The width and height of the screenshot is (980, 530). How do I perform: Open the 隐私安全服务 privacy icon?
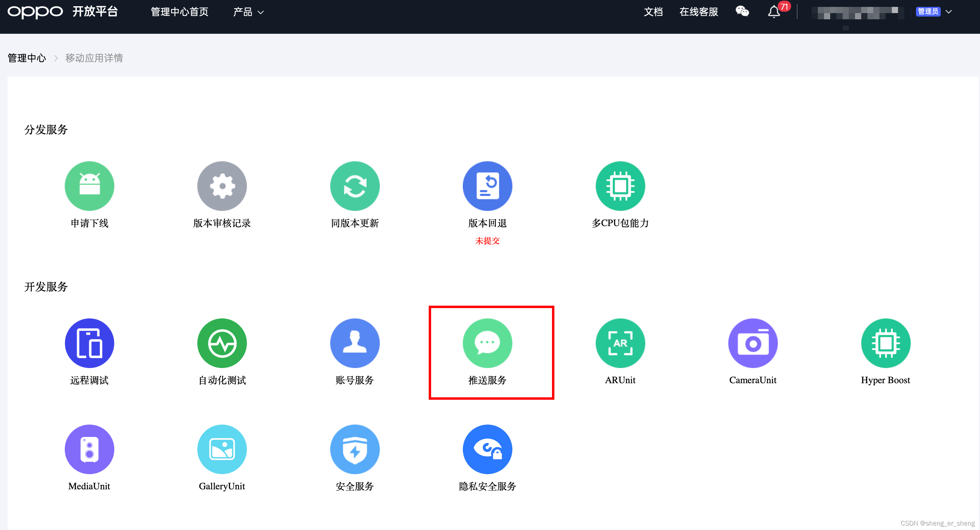pos(487,449)
